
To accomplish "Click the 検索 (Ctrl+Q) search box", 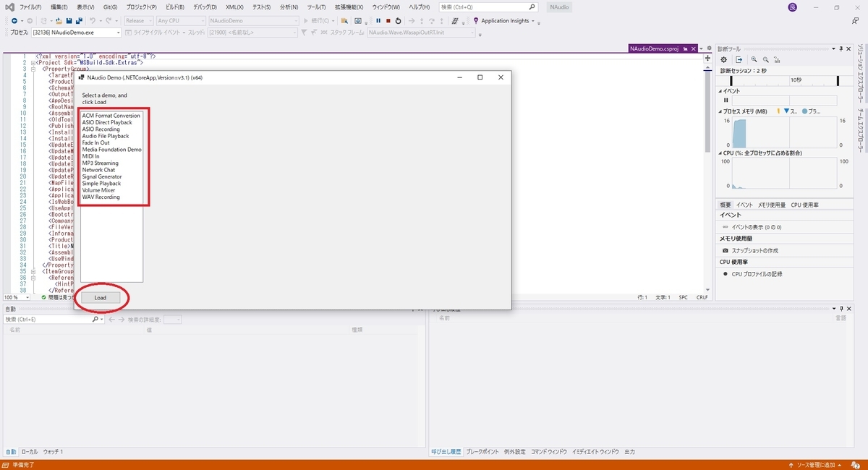I will tap(489, 7).
